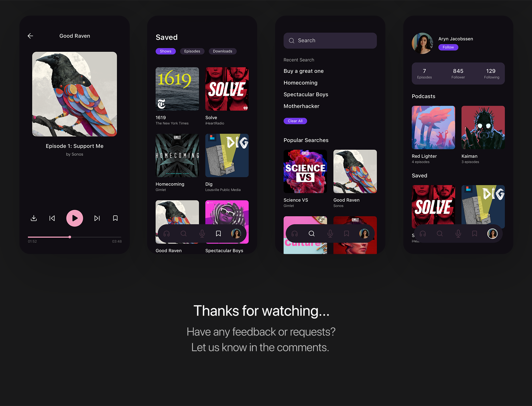The height and width of the screenshot is (406, 532).
Task: Toggle the Shows filter tab
Action: [x=166, y=51]
